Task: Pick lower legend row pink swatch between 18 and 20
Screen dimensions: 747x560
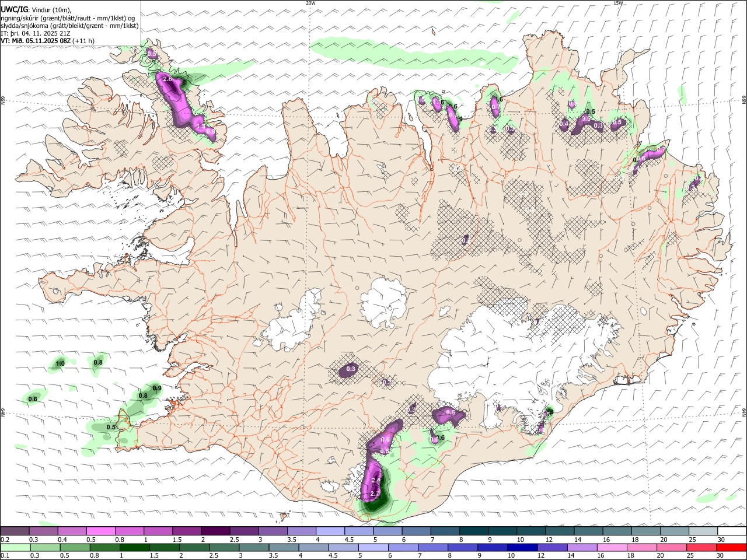Action: coord(643,547)
